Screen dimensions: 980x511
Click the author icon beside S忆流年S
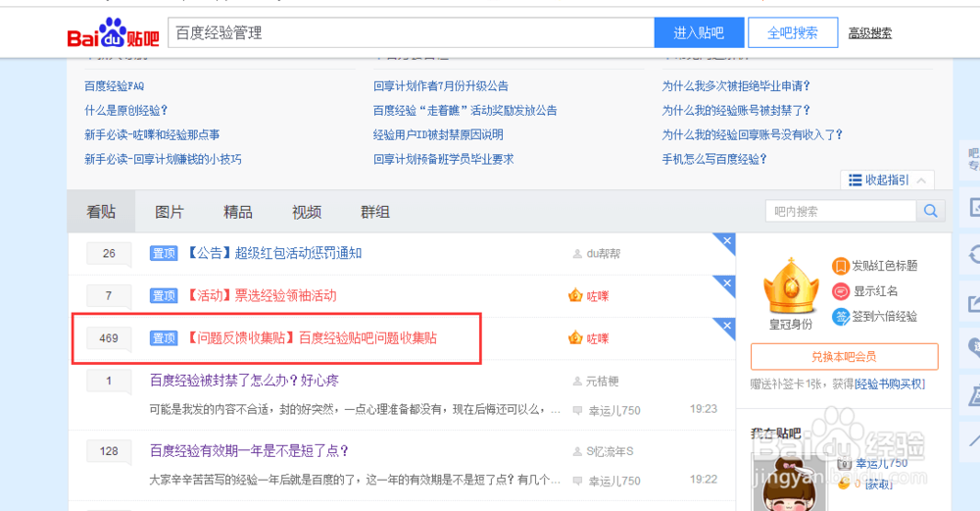tap(577, 451)
